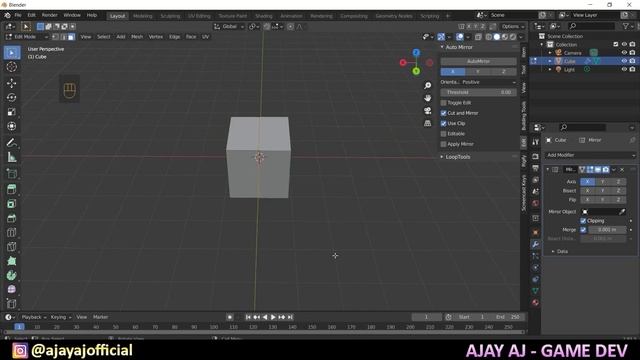Image resolution: width=640 pixels, height=360 pixels.
Task: Remove the Mirror modifier with X button
Action: [x=622, y=169]
